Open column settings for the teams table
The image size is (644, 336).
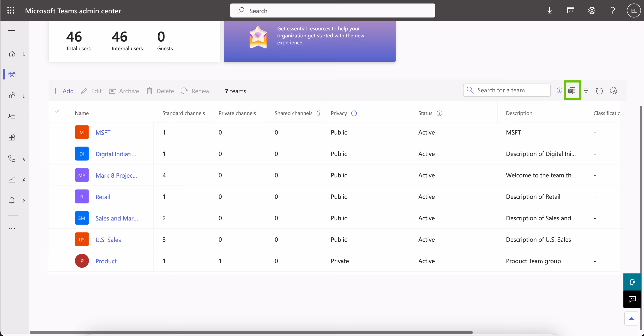(x=614, y=91)
